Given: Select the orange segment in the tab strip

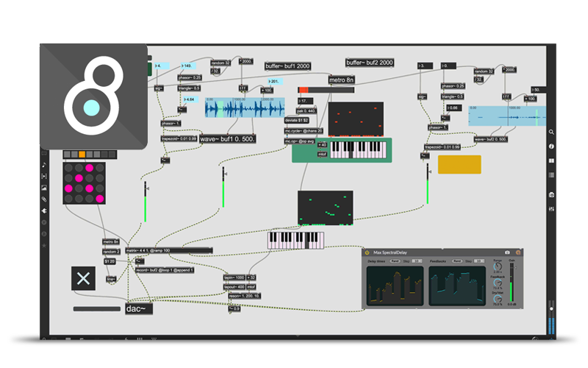Looking at the screenshot, I should (x=82, y=155).
